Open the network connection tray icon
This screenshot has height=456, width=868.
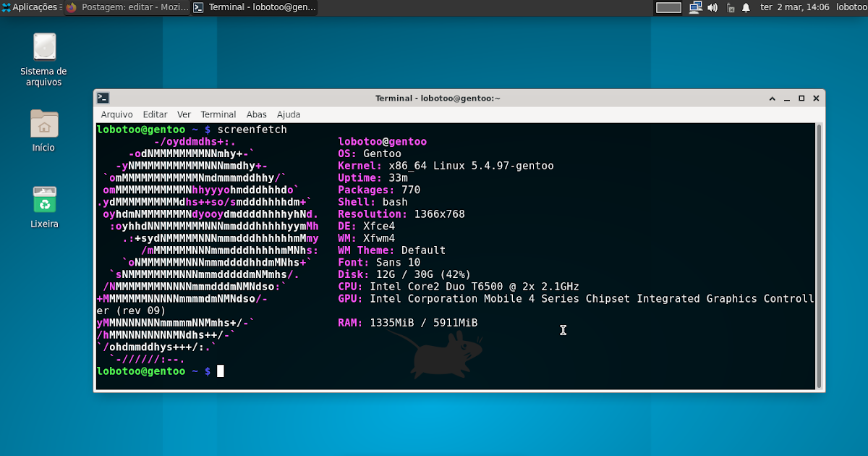pyautogui.click(x=696, y=7)
